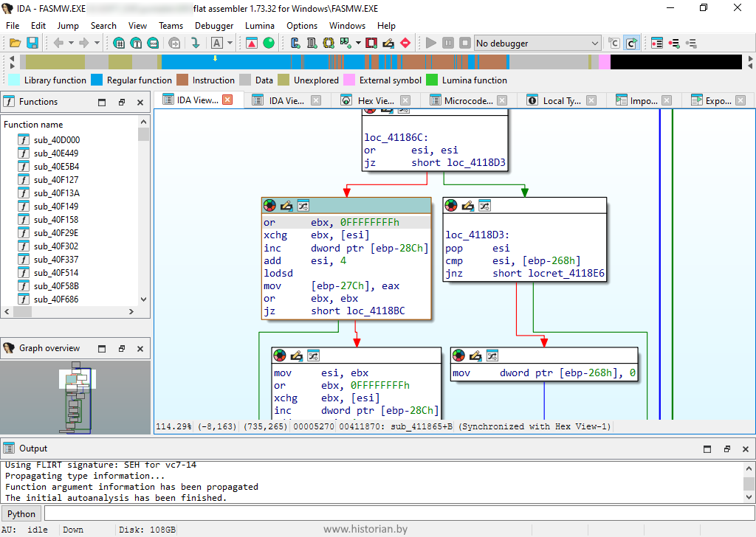Click the greyed-out breakpoint icon

click(691, 43)
